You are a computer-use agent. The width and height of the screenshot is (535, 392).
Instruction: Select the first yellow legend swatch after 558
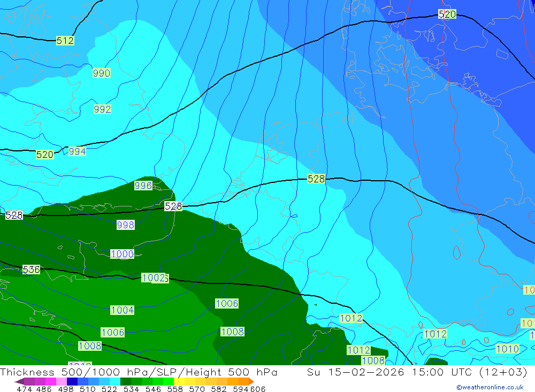(x=179, y=381)
